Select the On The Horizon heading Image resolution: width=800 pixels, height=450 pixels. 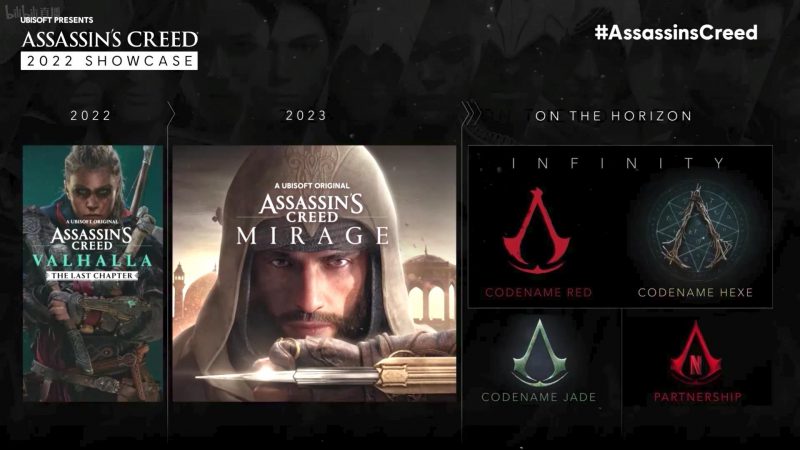tap(613, 116)
